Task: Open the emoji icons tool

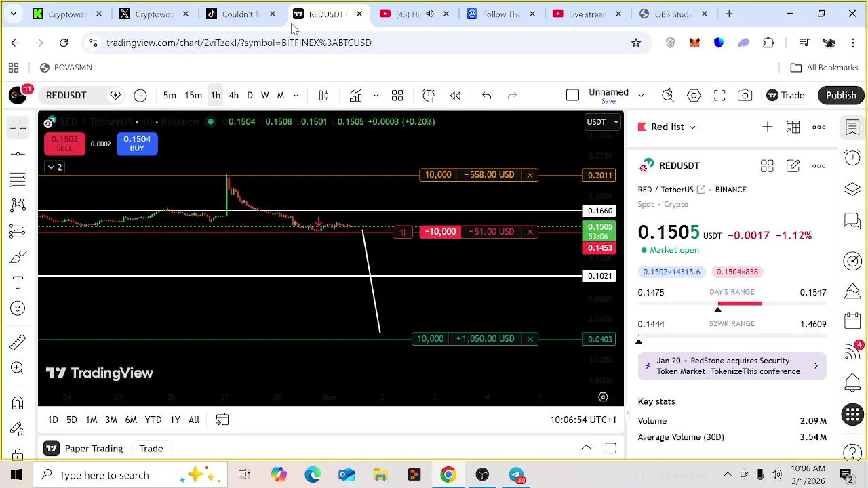Action: [18, 308]
